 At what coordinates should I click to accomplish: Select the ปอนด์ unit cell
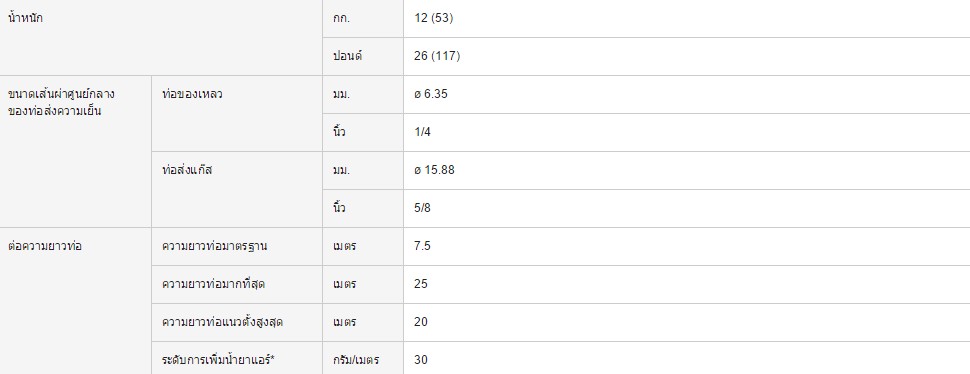pos(363,56)
